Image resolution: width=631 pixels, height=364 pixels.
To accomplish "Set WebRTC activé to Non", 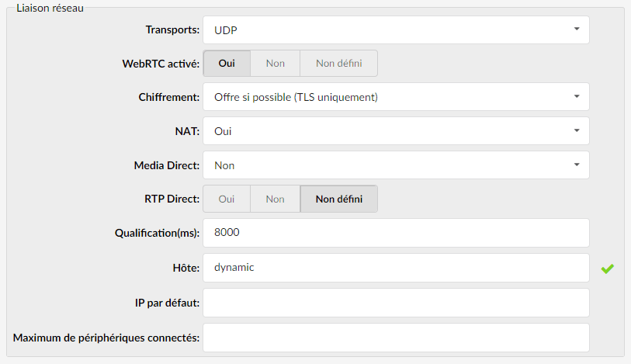I will 276,63.
